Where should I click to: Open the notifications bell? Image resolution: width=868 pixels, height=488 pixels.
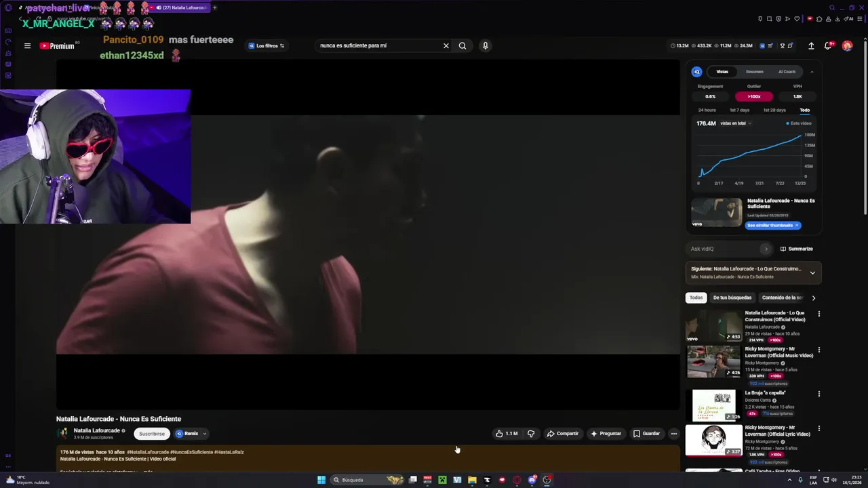pos(828,46)
